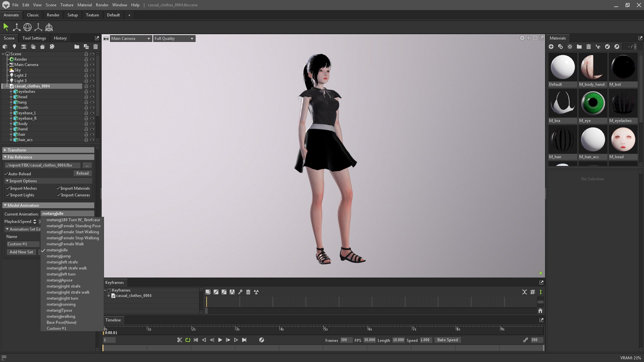Screen dimensions: 644x362
Task: Select metarig|Female Walk animation
Action: (x=65, y=244)
